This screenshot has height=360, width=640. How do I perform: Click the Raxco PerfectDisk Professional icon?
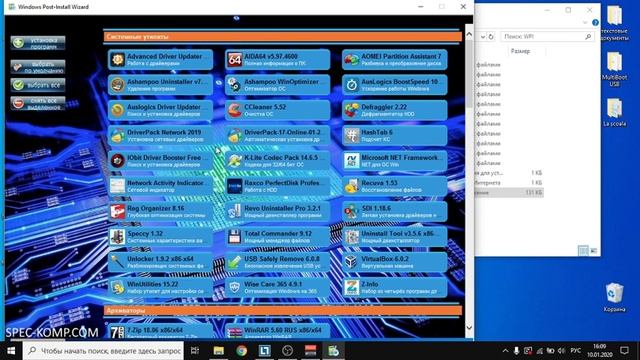235,186
